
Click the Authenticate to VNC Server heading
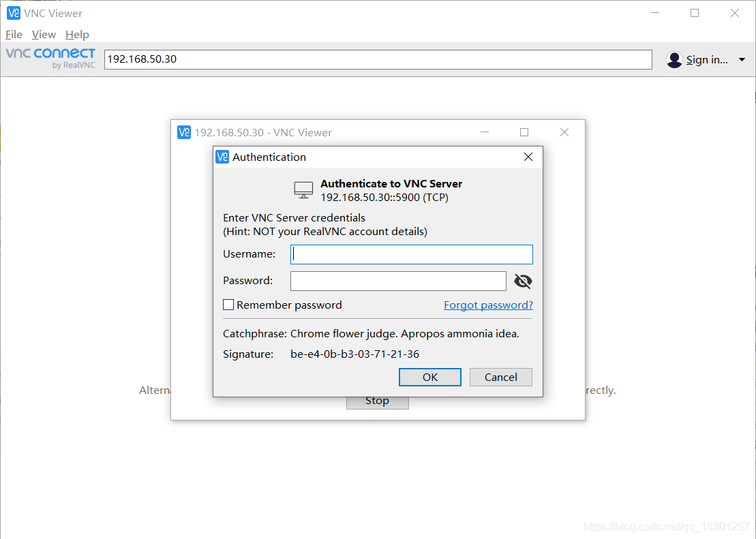point(391,184)
